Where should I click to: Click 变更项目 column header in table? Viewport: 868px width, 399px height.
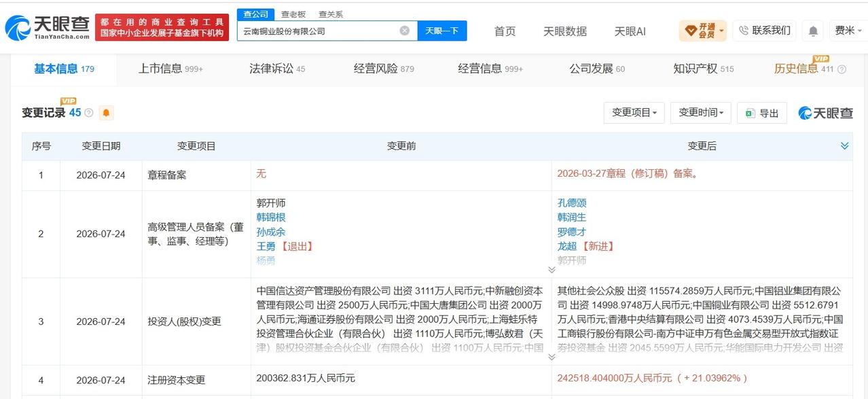point(196,146)
